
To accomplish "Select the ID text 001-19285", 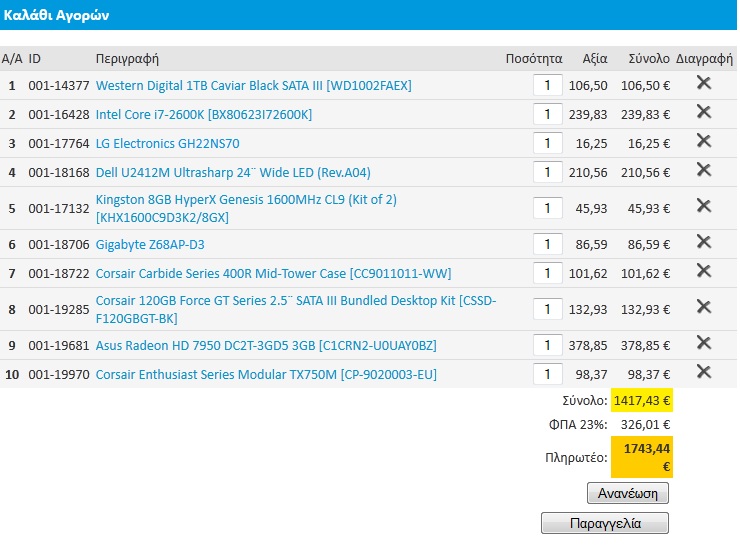I will click(x=59, y=309).
